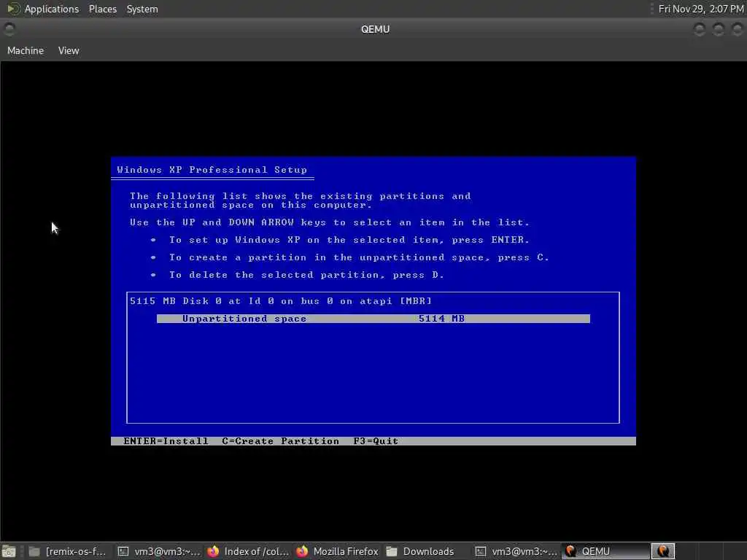Viewport: 747px width, 560px height.
Task: Click the Windows XP Professional Setup title
Action: point(212,169)
